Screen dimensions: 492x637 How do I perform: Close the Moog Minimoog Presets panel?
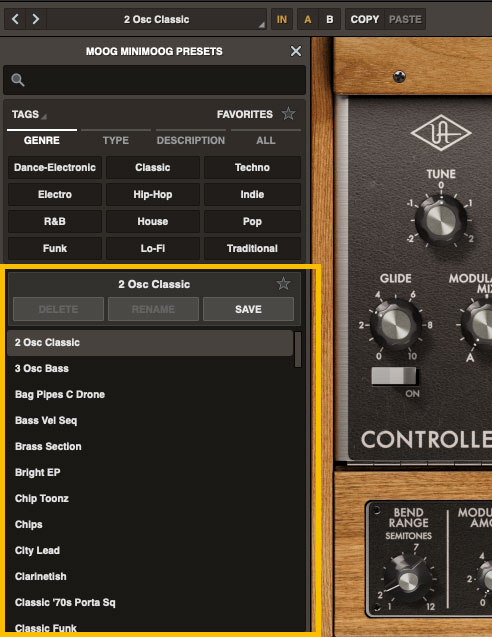[x=296, y=51]
